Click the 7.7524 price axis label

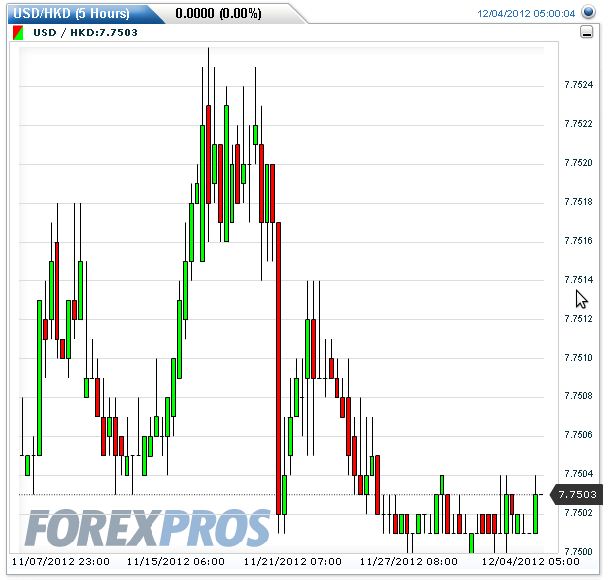click(579, 85)
